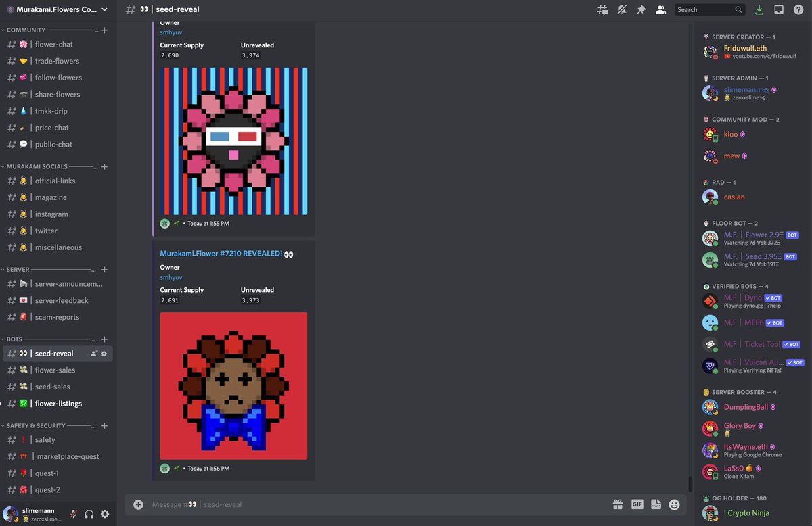The image size is (812, 526).
Task: Open the price-chat channel
Action: 58,128
